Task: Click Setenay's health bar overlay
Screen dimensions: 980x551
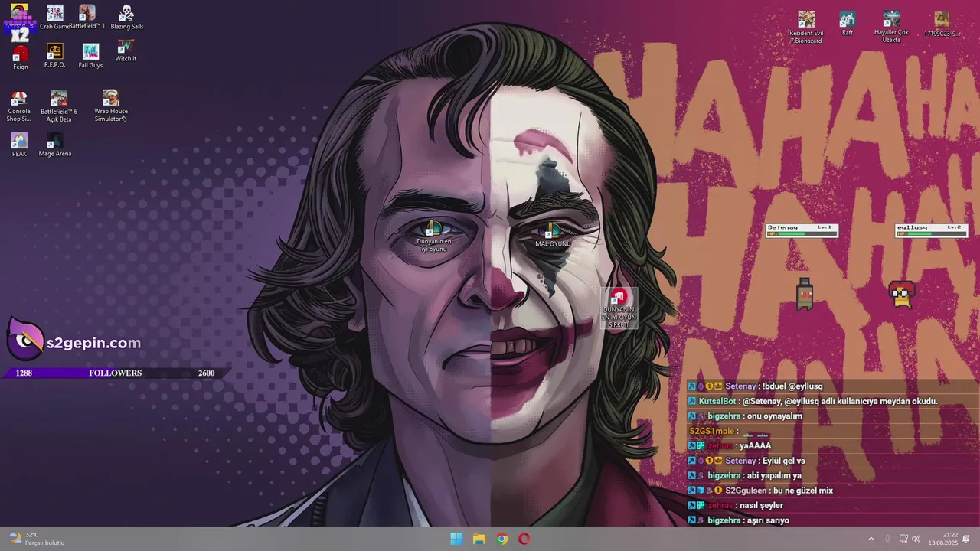Action: [802, 230]
